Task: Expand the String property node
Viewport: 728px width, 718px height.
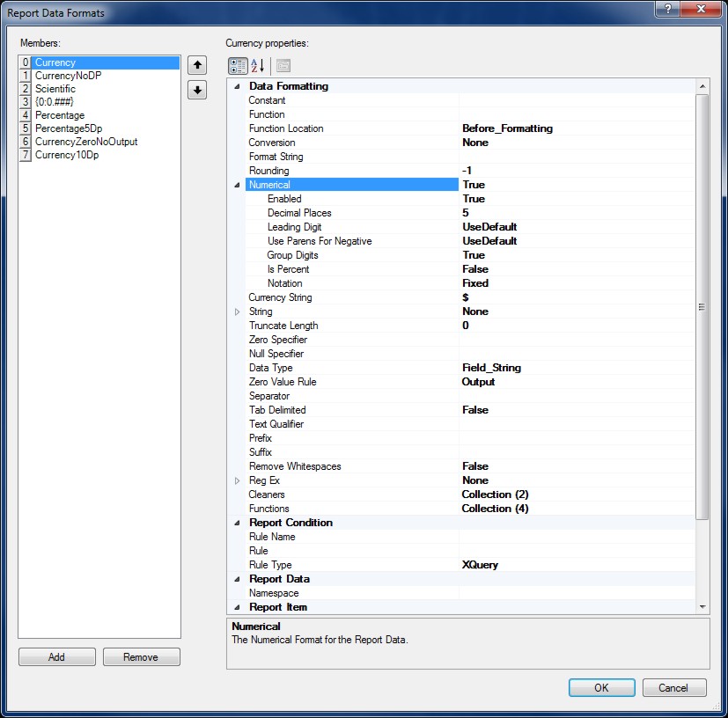Action: 237,311
